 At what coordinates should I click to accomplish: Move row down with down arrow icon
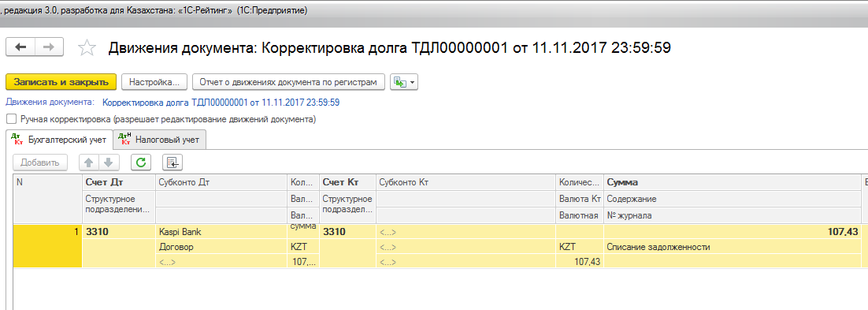[x=109, y=162]
